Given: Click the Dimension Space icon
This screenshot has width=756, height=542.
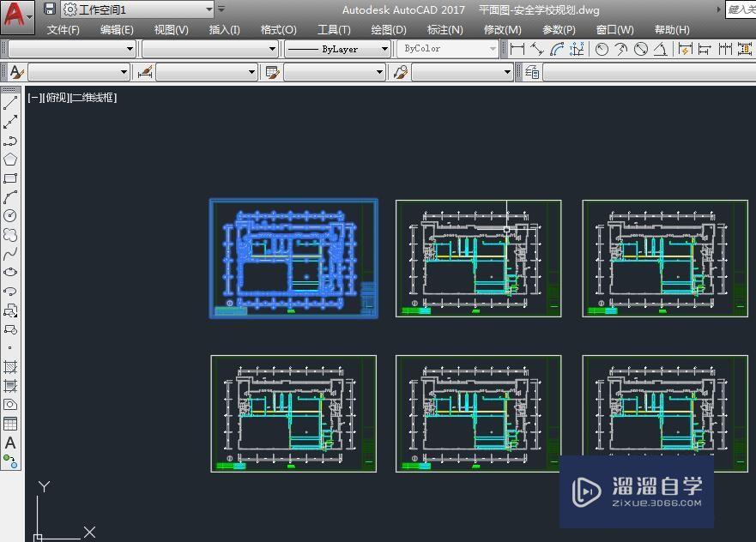Looking at the screenshot, I should coord(745,49).
